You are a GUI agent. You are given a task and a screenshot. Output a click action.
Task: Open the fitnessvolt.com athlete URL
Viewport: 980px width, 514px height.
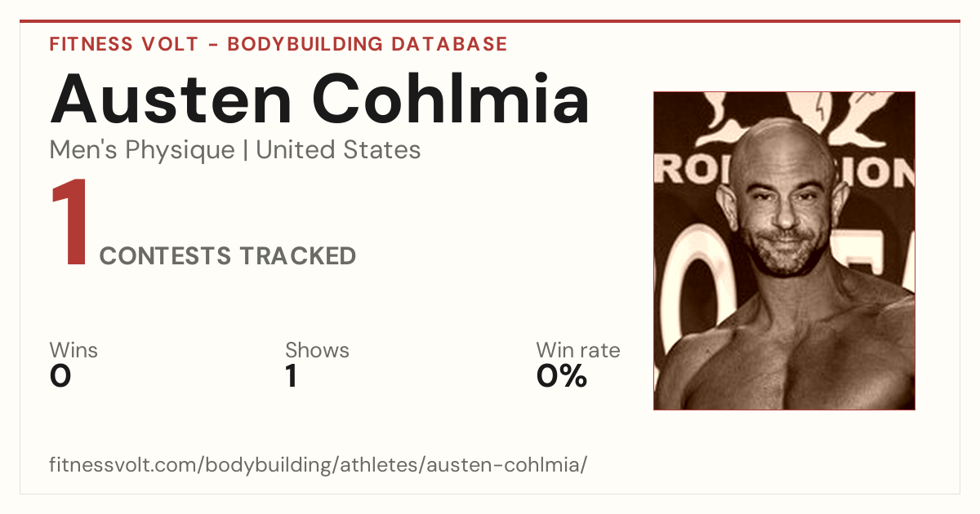click(318, 465)
